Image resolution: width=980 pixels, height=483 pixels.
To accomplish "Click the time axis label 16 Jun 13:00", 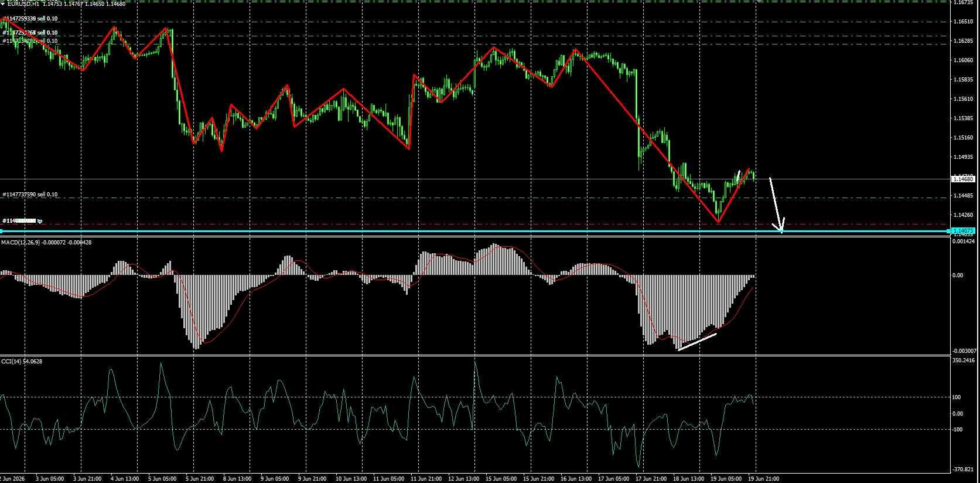I will (575, 479).
